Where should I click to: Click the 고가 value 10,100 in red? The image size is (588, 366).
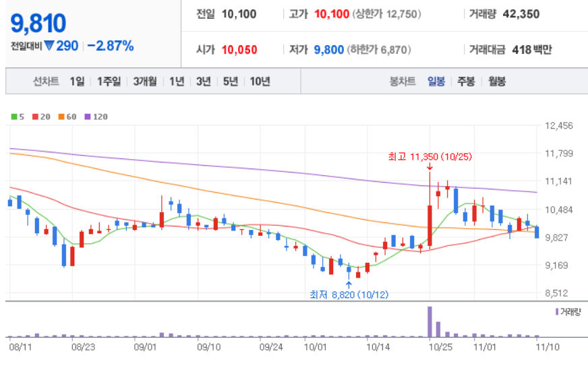[332, 14]
